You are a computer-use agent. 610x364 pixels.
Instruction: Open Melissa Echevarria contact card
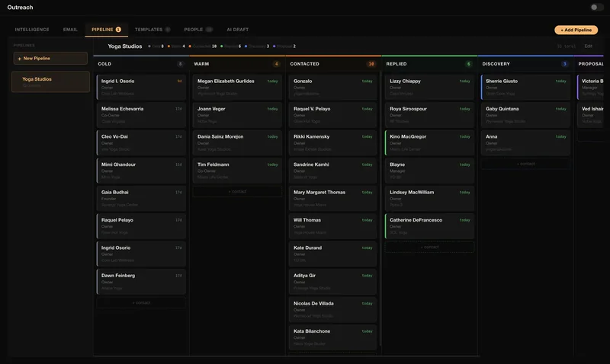(141, 115)
